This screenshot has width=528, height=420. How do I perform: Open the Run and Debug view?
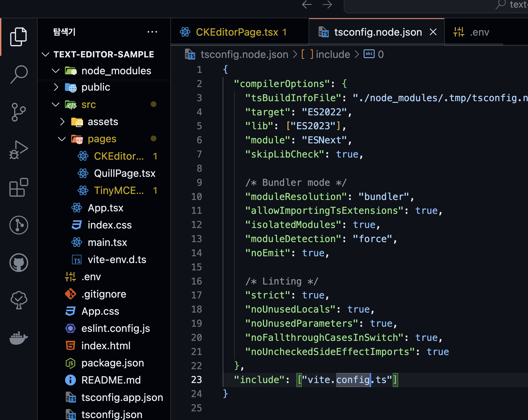tap(19, 150)
